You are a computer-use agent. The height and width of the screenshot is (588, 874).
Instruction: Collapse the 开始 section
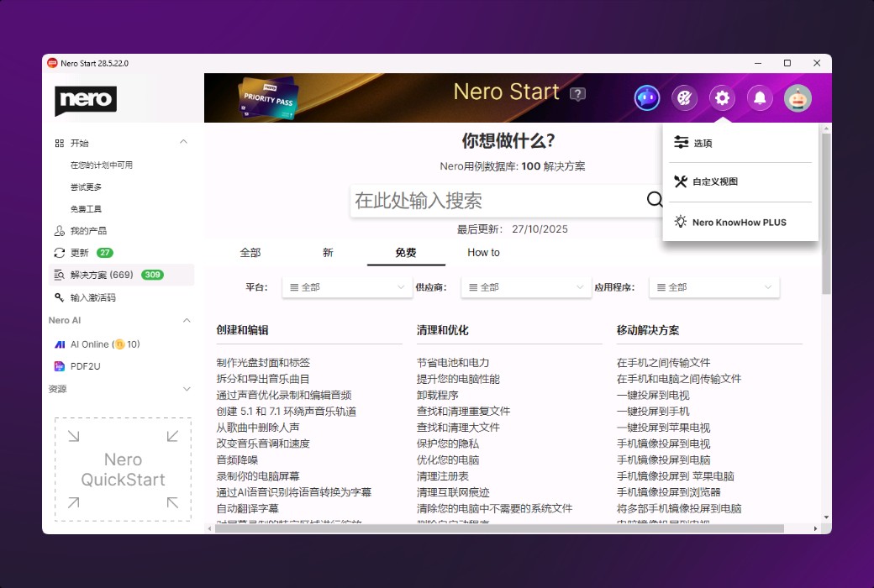coord(183,142)
